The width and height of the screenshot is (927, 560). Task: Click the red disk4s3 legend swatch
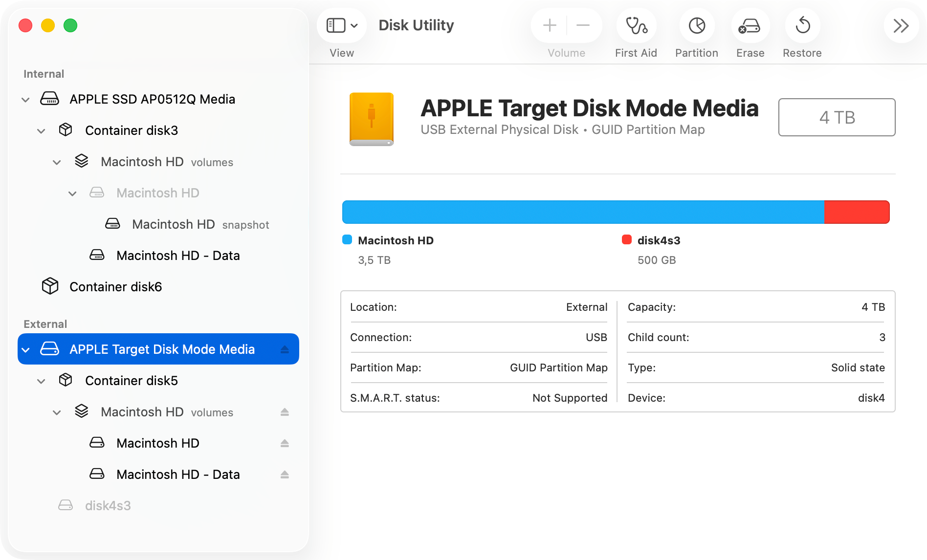coord(627,239)
